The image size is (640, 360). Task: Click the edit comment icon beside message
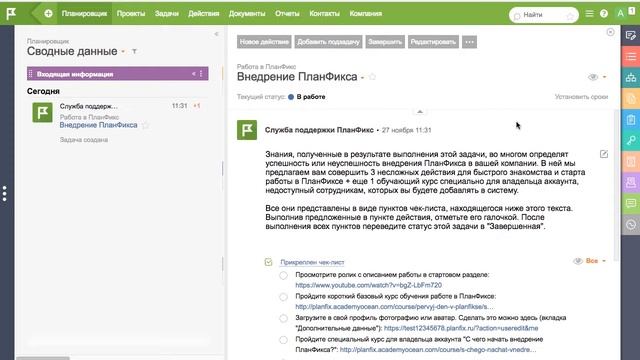604,154
